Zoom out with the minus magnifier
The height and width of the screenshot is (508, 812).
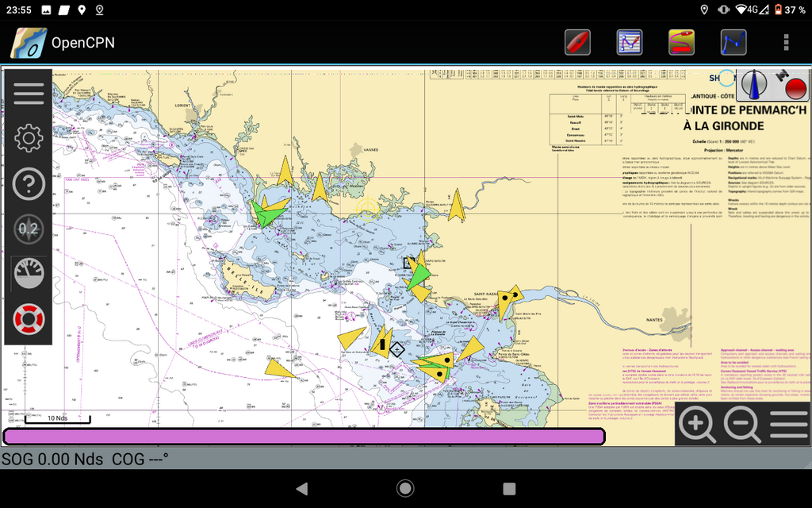click(x=742, y=425)
